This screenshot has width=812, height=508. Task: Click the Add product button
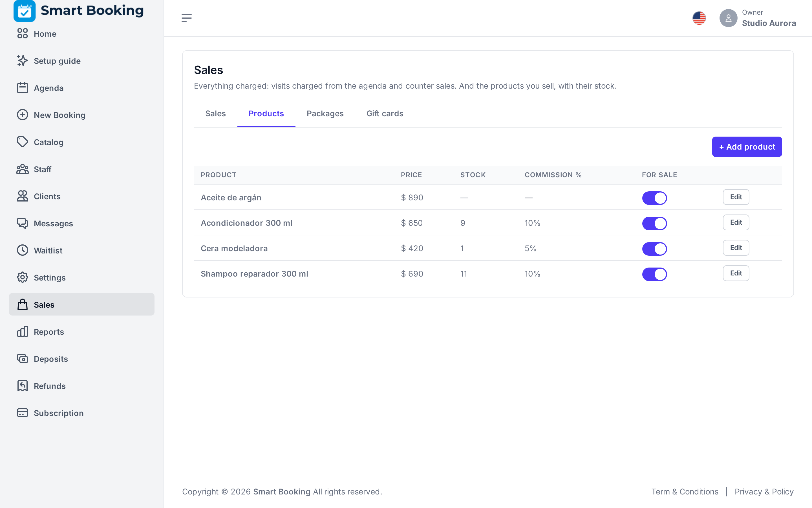747,147
